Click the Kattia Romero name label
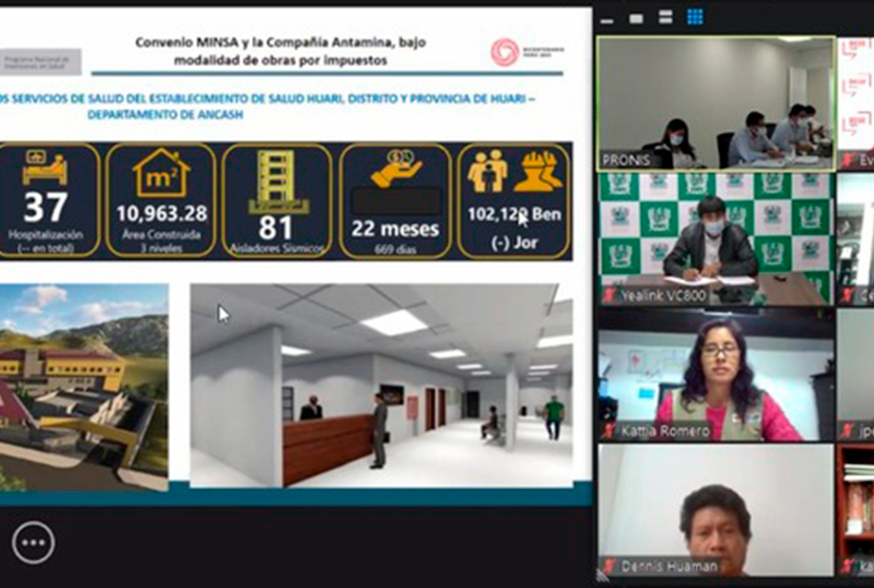The height and width of the screenshot is (588, 874). [665, 431]
